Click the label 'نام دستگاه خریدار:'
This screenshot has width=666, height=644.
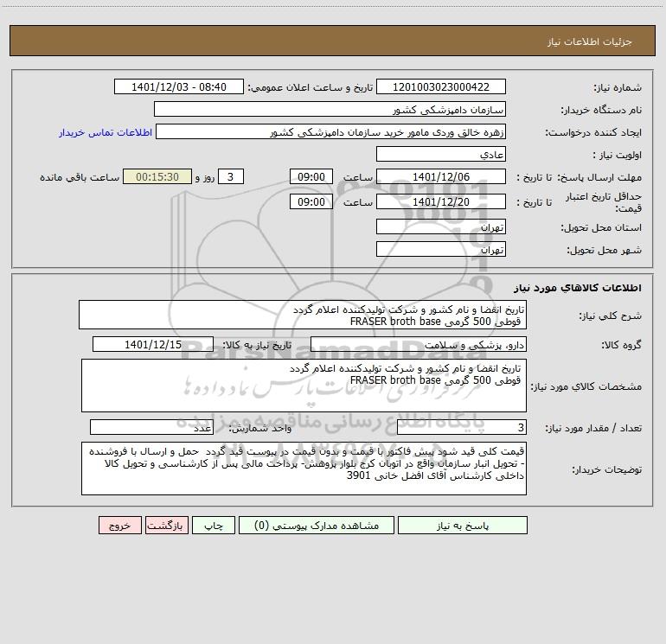coord(601,111)
